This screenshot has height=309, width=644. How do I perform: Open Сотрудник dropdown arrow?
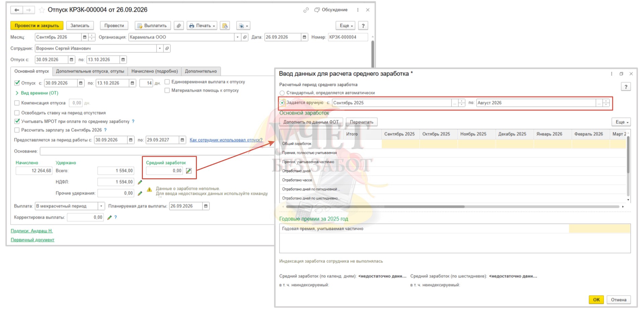point(160,48)
